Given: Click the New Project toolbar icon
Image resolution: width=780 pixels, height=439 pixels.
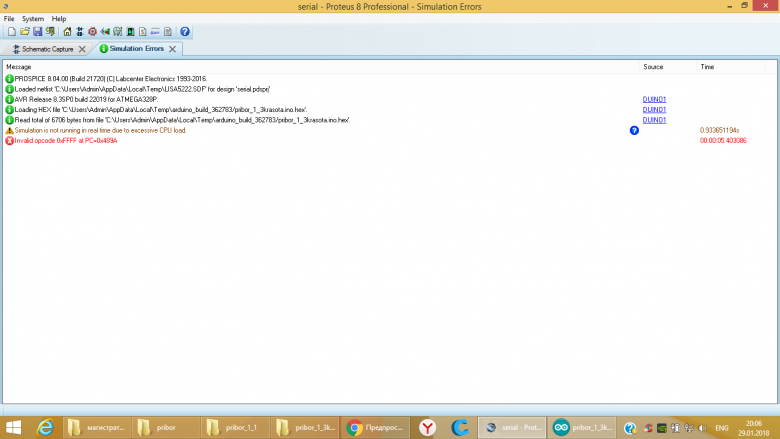Looking at the screenshot, I should click(11, 32).
